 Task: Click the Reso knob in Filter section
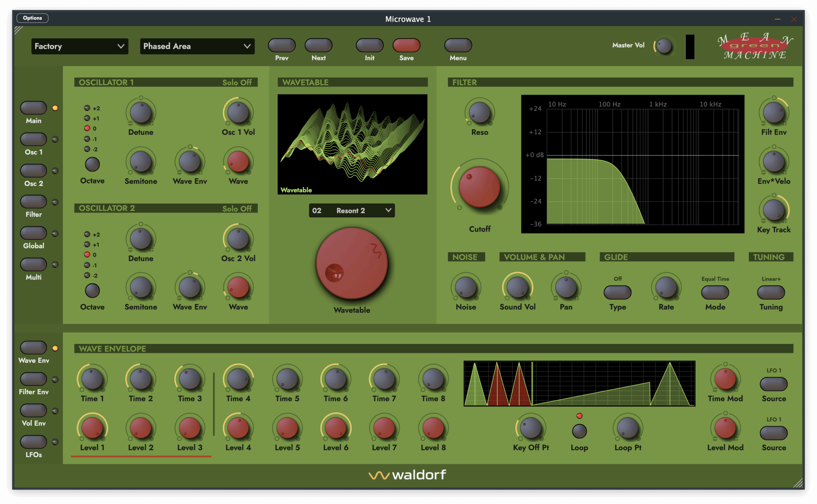click(x=480, y=112)
